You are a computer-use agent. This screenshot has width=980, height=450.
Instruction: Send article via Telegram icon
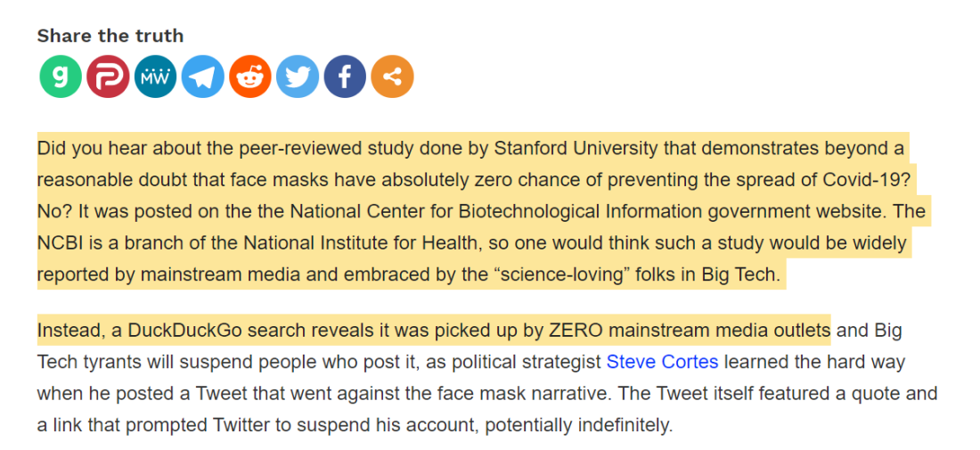(202, 77)
